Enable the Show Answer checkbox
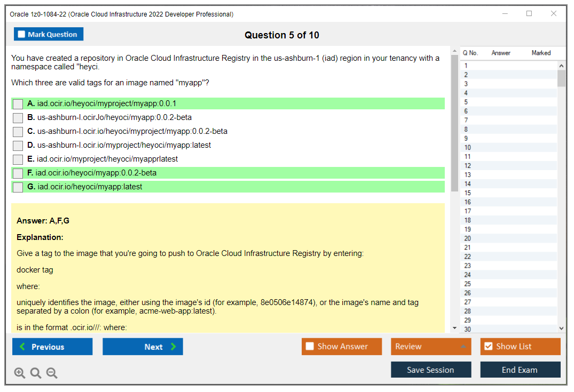The height and width of the screenshot is (392, 574). 310,346
